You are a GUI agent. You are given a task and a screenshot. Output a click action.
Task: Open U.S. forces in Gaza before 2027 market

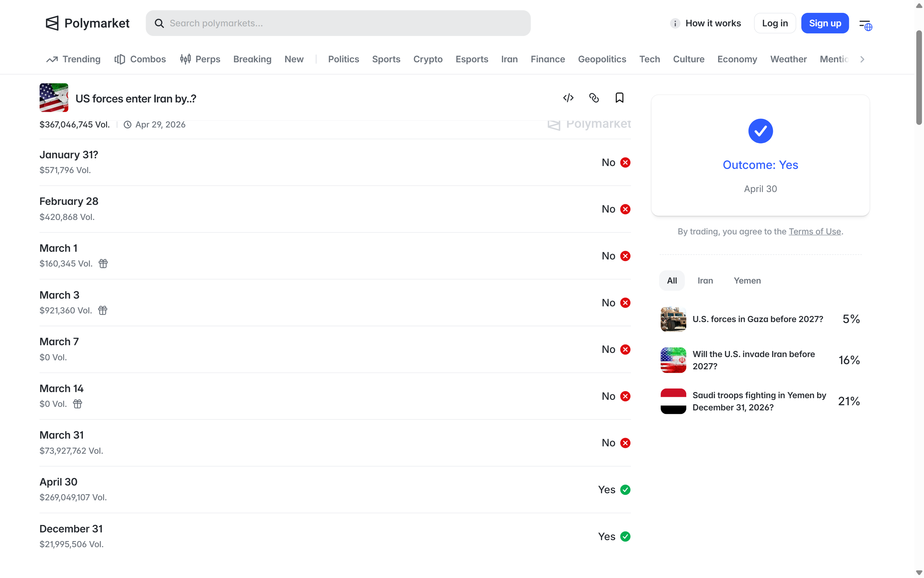click(x=760, y=319)
